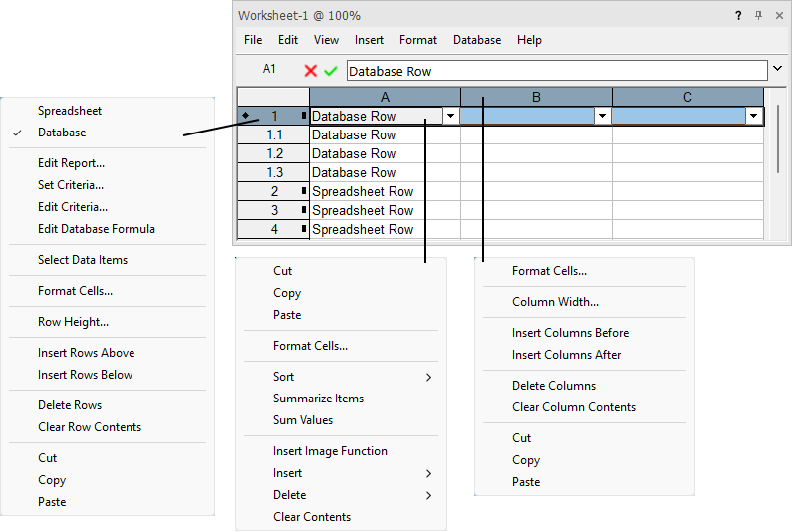Open the worksheet help question mark
Image resolution: width=792 pixels, height=532 pixels.
click(x=738, y=16)
